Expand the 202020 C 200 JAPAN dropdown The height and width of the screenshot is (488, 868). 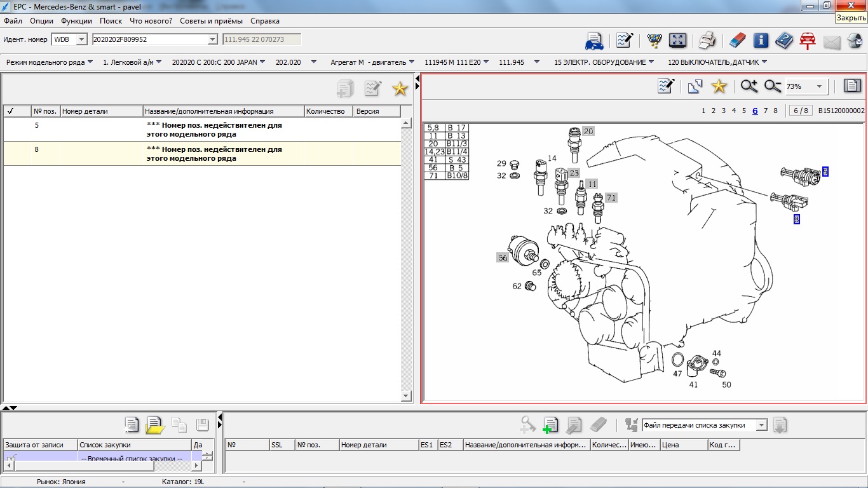point(262,62)
